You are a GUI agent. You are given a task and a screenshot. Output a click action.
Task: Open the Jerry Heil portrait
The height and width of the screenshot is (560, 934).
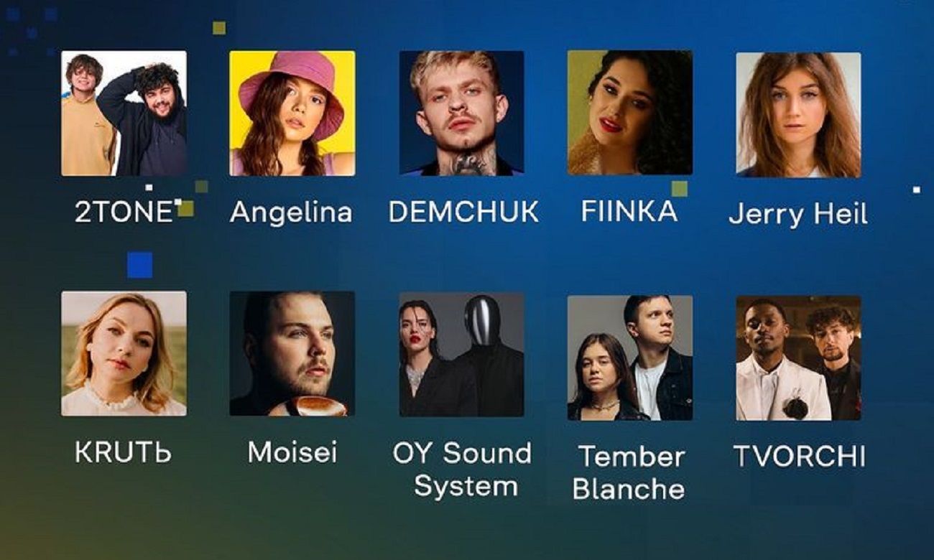tap(798, 115)
